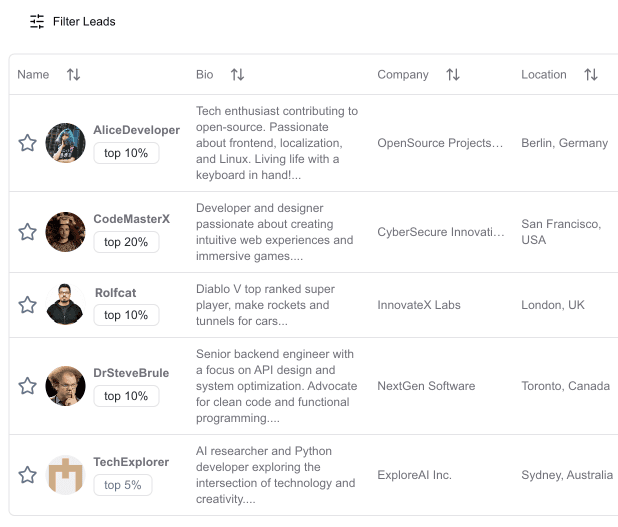The height and width of the screenshot is (527, 618).
Task: Select the NextGen Software company cell
Action: click(426, 386)
